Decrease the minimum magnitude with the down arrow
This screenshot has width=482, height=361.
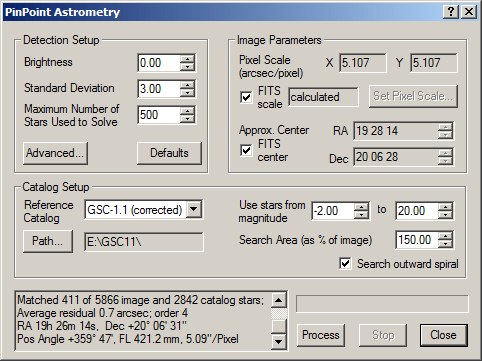tap(361, 214)
